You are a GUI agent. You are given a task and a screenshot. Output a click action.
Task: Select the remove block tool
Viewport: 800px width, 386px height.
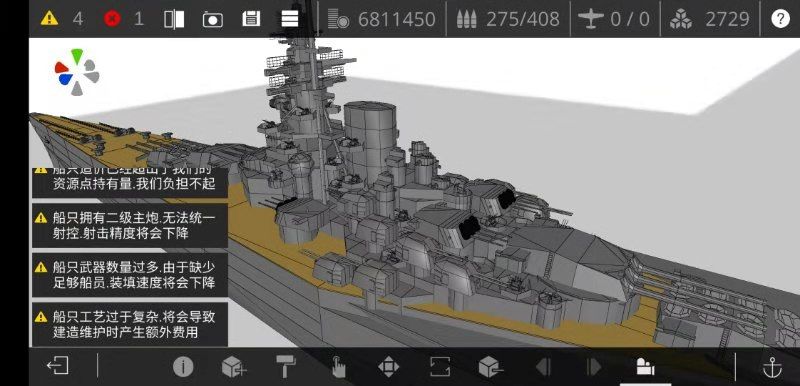(x=491, y=367)
